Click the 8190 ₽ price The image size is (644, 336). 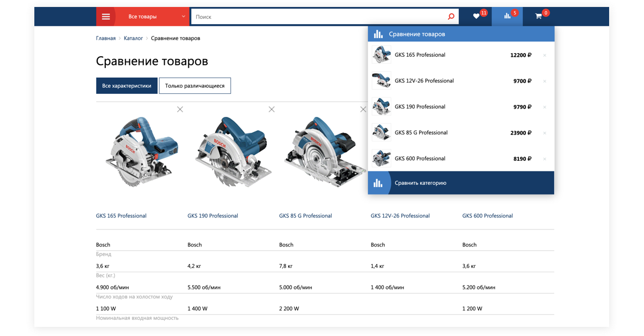[522, 159]
